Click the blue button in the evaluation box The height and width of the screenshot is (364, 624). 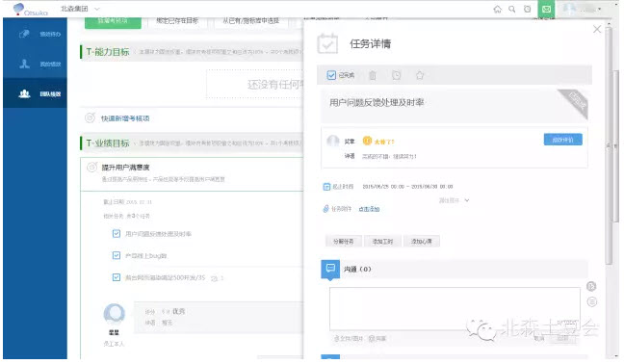[x=562, y=140]
